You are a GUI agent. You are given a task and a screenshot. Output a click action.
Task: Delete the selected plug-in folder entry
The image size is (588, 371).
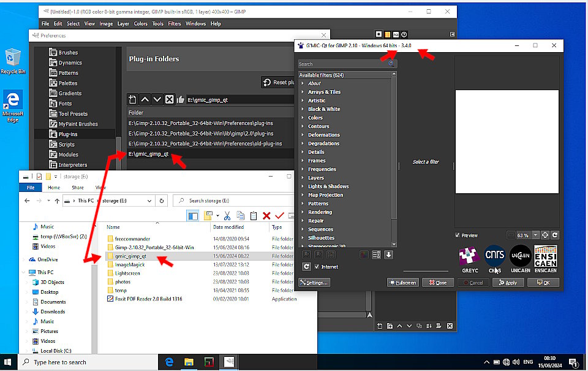[x=170, y=99]
